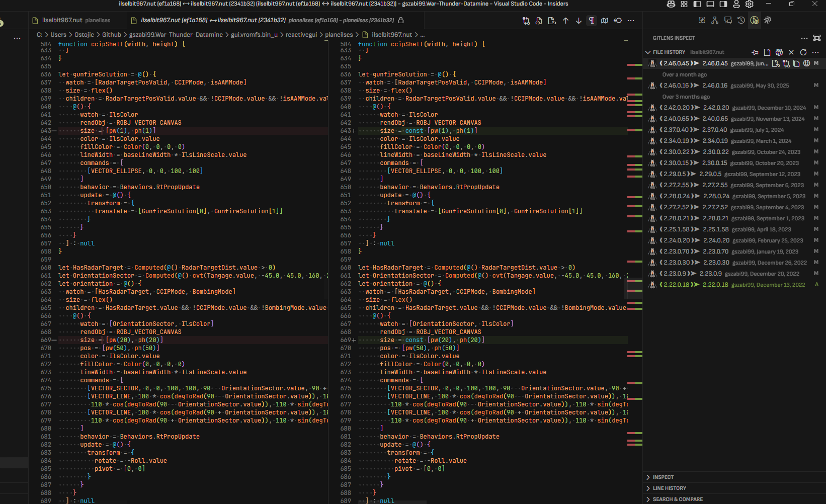Open the commit graph branch icon
Image resolution: width=826 pixels, height=504 pixels.
click(715, 21)
